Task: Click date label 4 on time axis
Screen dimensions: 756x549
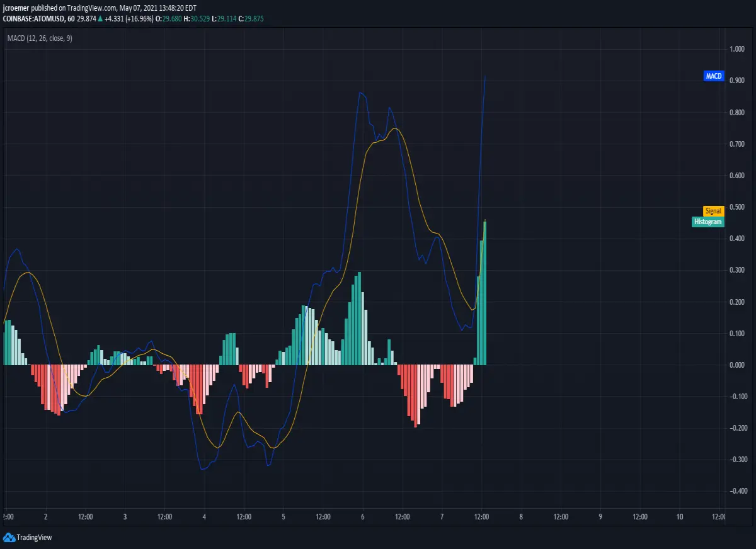Action: point(204,516)
